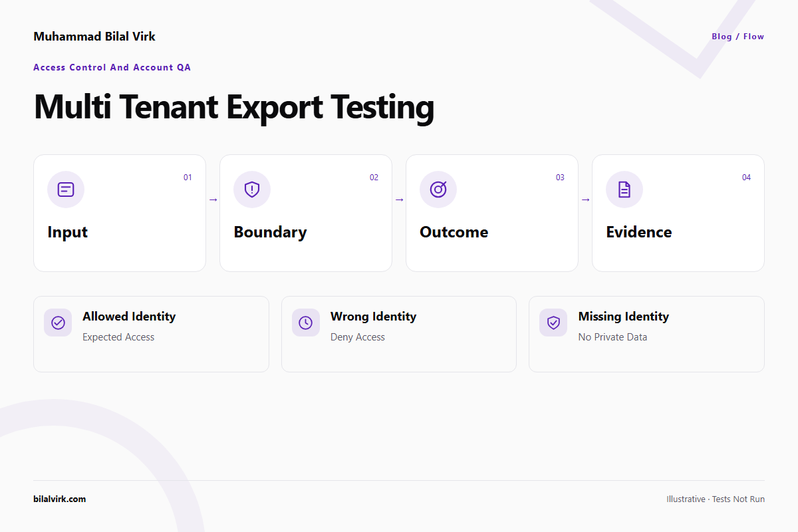Click Access Control And Account QA subtitle
798x532 pixels.
click(112, 67)
